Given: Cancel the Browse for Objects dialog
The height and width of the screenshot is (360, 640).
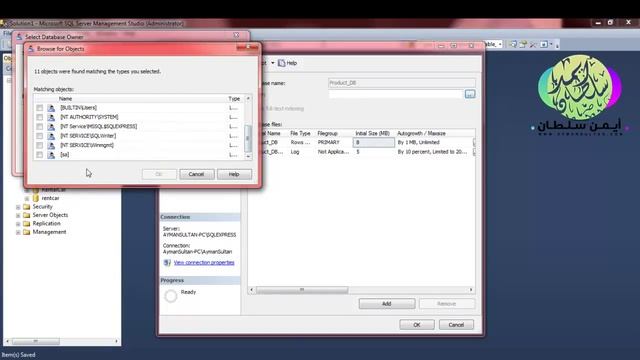Looking at the screenshot, I should (196, 174).
